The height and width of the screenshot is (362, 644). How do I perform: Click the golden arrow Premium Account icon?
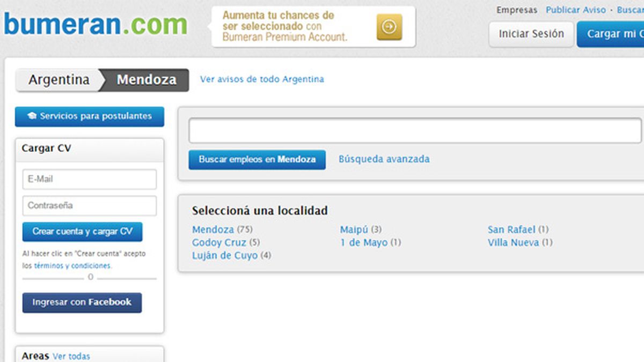point(389,27)
